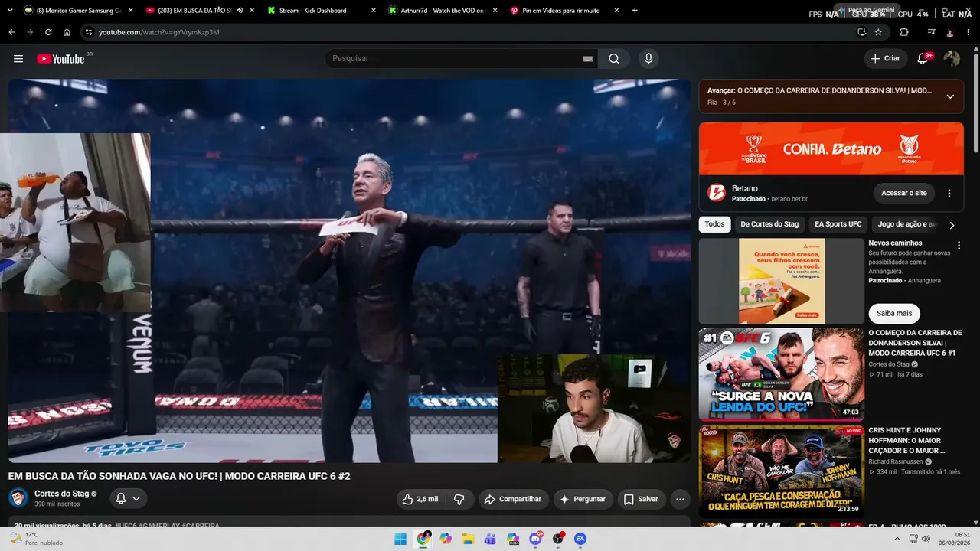The image size is (980, 551).
Task: Switch to the Monitor Gamer Samsung tab
Action: tap(79, 11)
